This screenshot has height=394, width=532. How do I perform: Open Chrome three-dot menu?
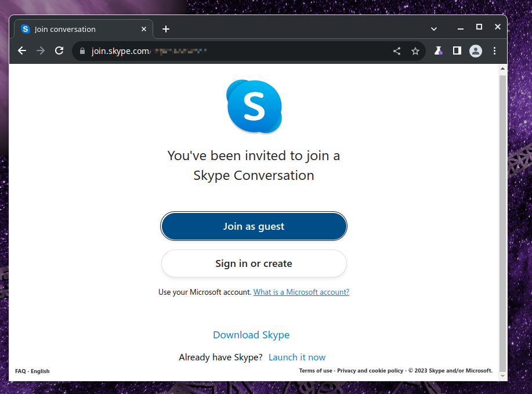pos(495,51)
